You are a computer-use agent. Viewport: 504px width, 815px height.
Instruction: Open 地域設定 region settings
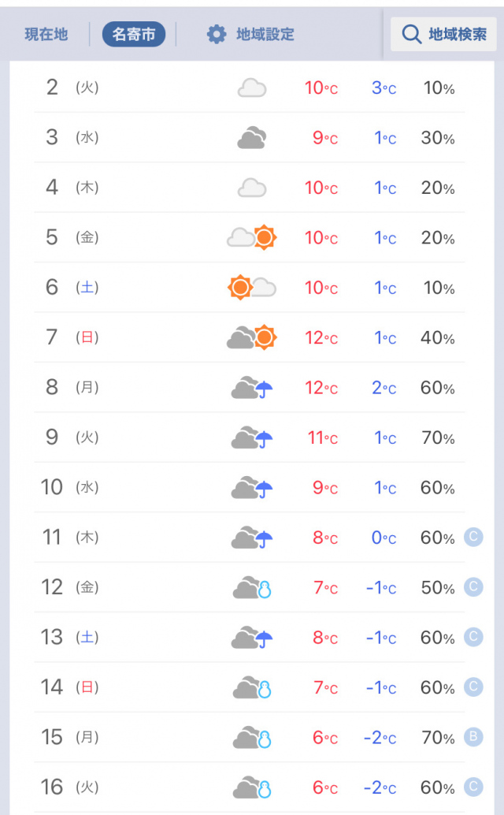click(265, 35)
